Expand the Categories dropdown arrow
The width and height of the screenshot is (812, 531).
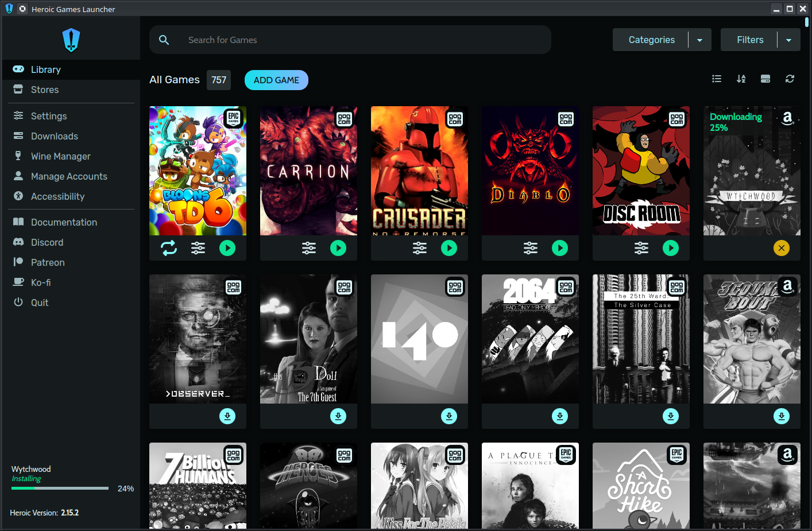click(699, 40)
